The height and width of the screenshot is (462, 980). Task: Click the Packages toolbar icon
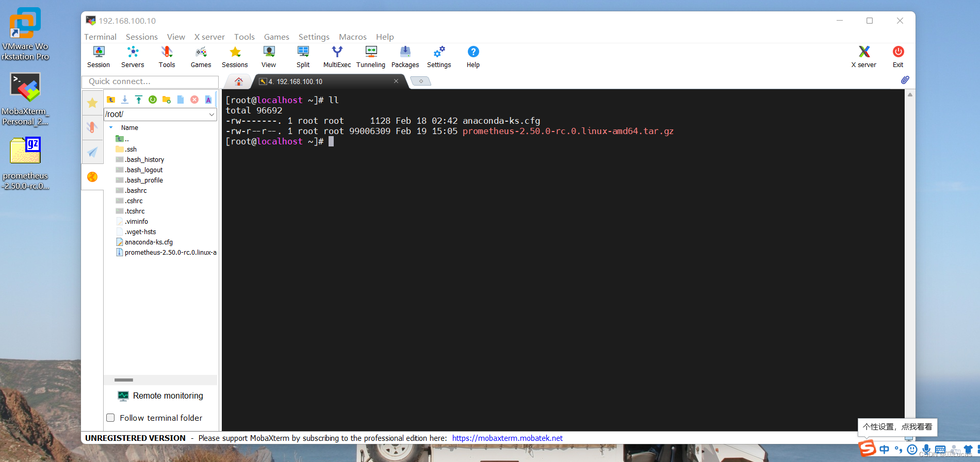[405, 57]
